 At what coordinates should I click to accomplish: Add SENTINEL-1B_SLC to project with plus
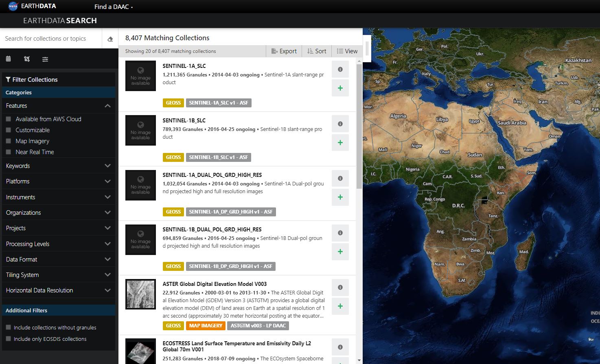(340, 142)
